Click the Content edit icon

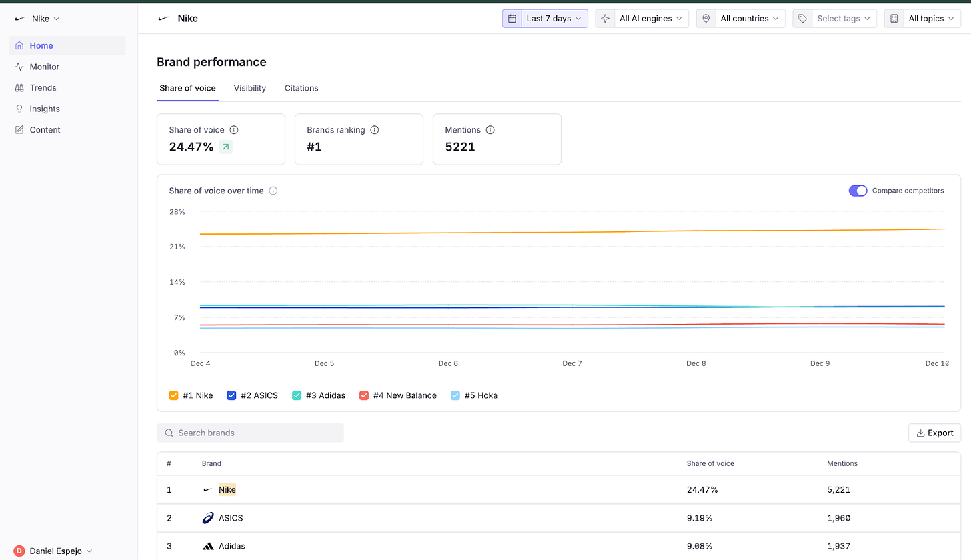coord(19,130)
